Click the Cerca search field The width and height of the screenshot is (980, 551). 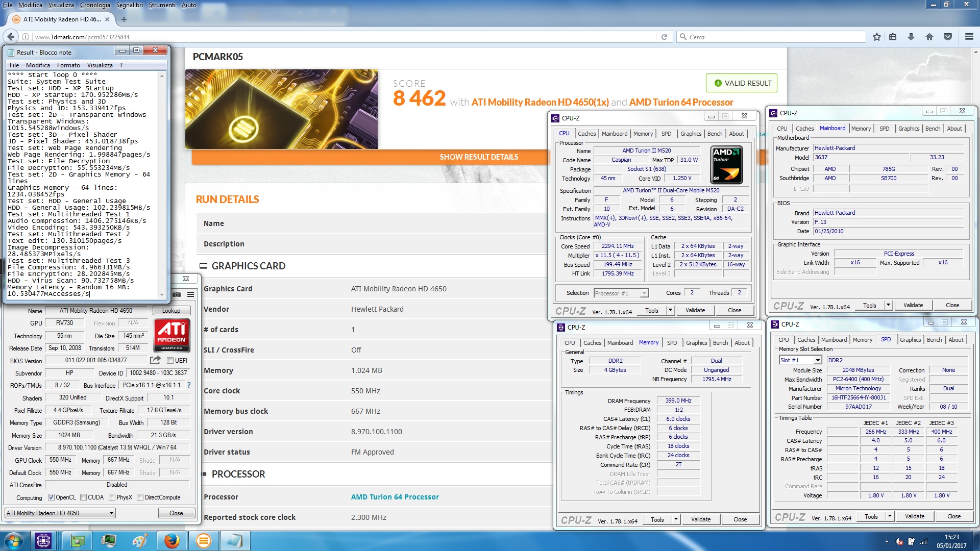[x=771, y=37]
